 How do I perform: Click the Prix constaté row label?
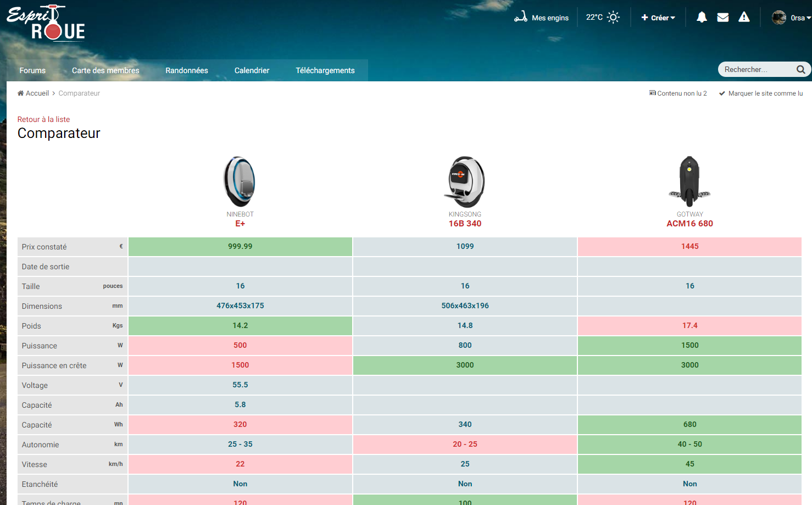click(x=44, y=247)
